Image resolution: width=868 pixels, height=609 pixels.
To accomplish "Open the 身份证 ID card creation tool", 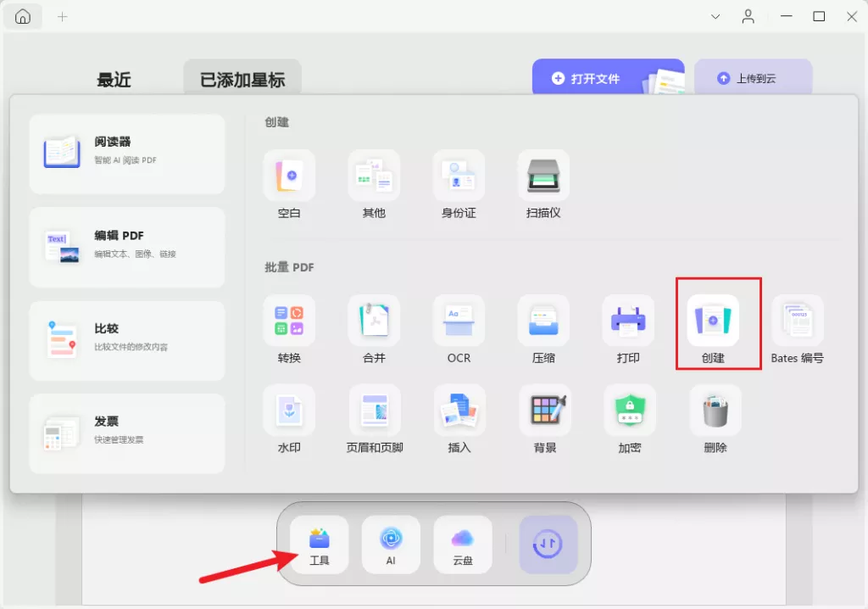I will click(459, 176).
